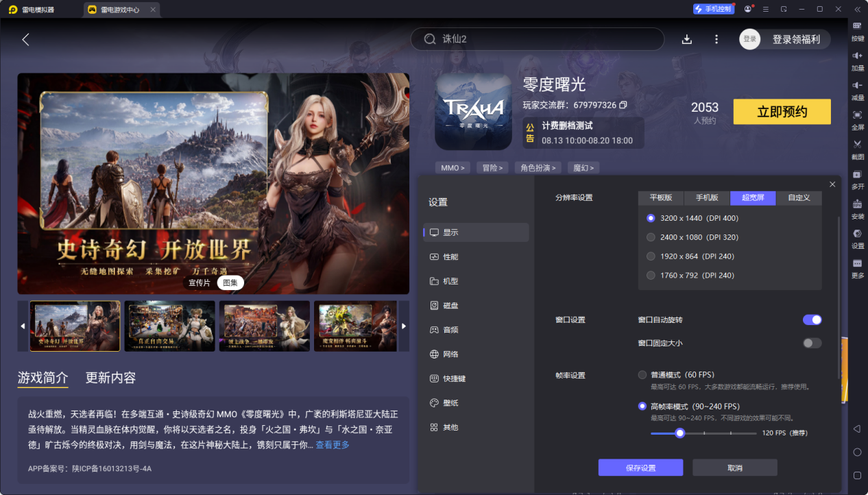868x495 pixels.
Task: Open 机型 settings section
Action: pyautogui.click(x=476, y=281)
